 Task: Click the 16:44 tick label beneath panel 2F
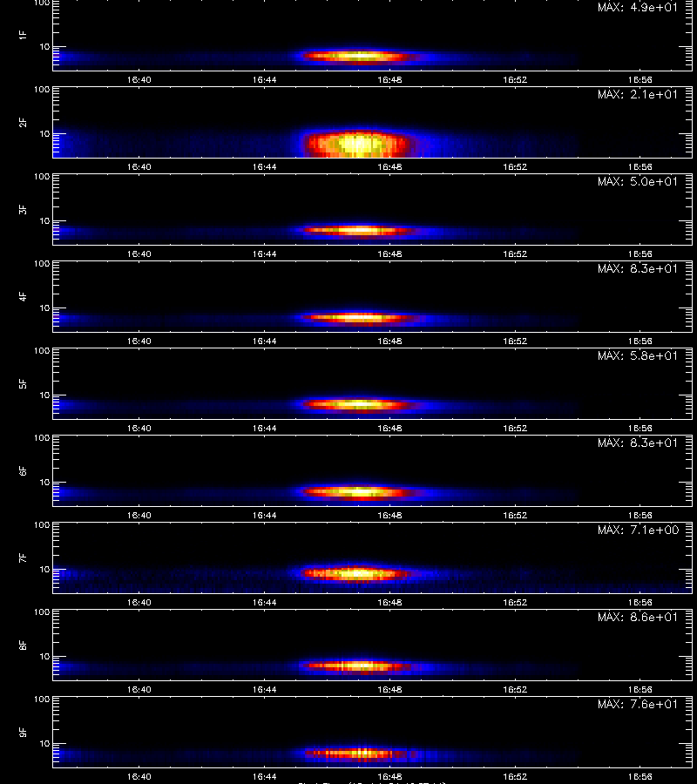pos(265,167)
